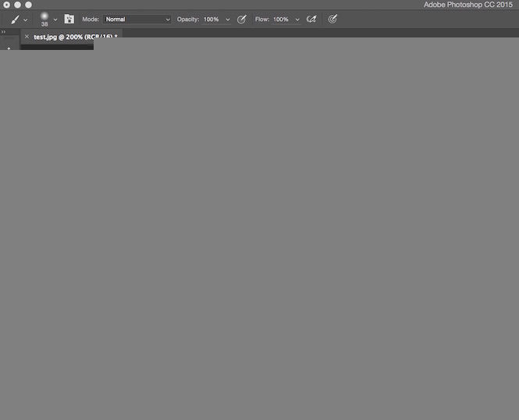
Task: Click the Opacity 100% value field
Action: 212,20
